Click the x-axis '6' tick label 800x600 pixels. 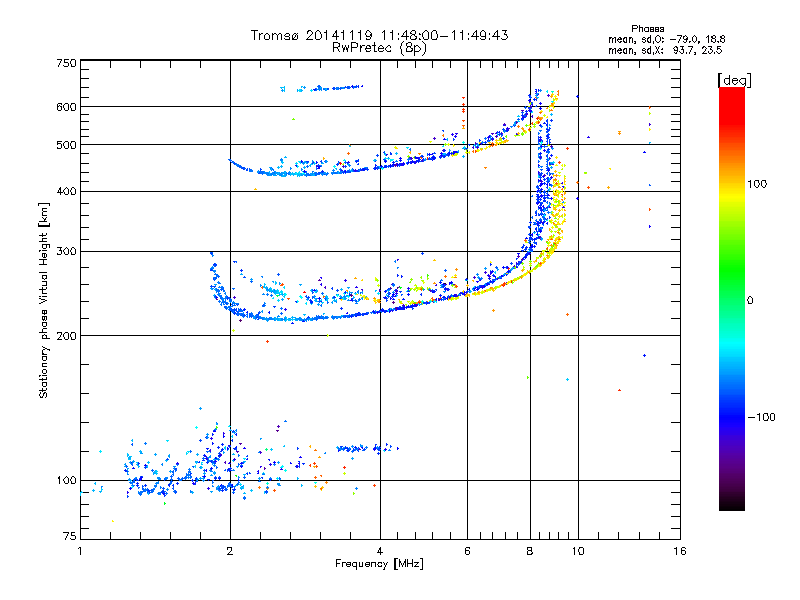coord(467,551)
